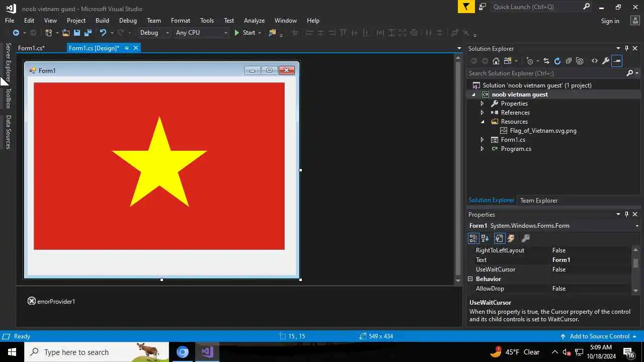The height and width of the screenshot is (362, 644).
Task: Click the feedback icon beside Quick Launch
Action: 482,7
